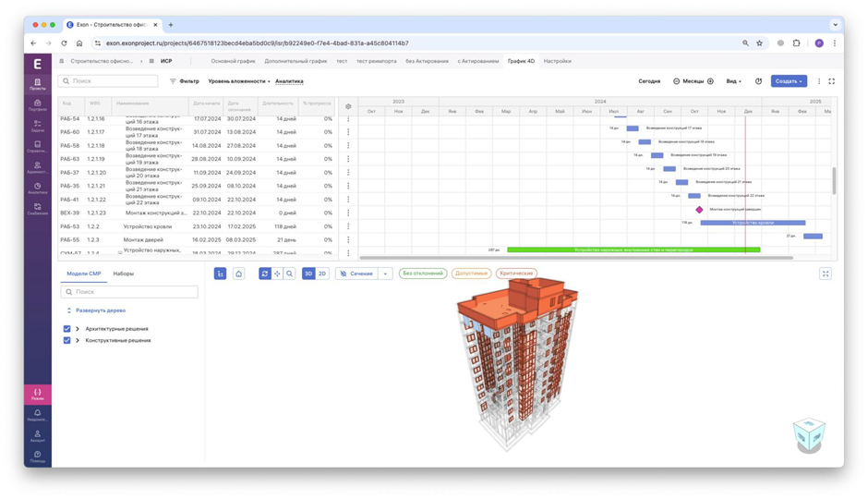Screen dimensions: 868x499
Task: Open the Аналитика section in sidebar
Action: tap(38, 189)
